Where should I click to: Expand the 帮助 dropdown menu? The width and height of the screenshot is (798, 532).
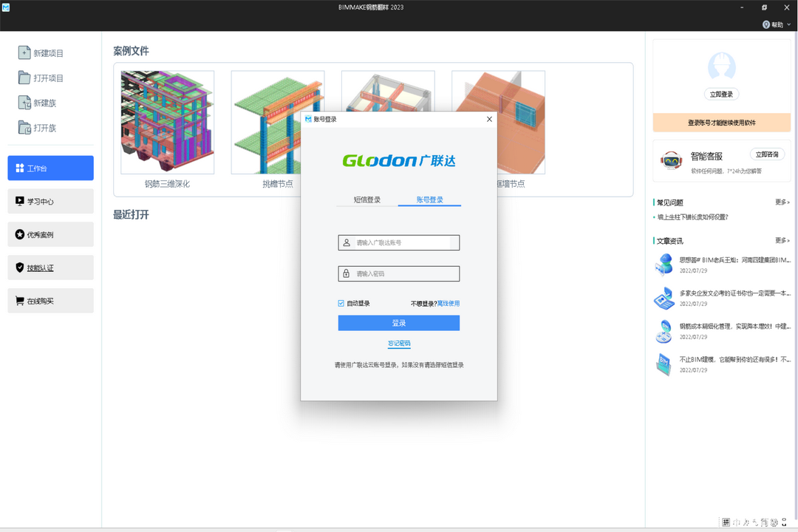[777, 24]
